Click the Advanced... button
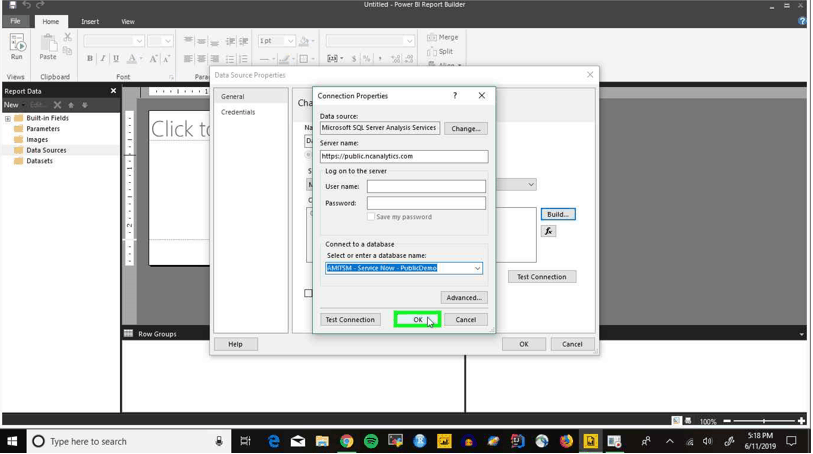 (x=464, y=297)
